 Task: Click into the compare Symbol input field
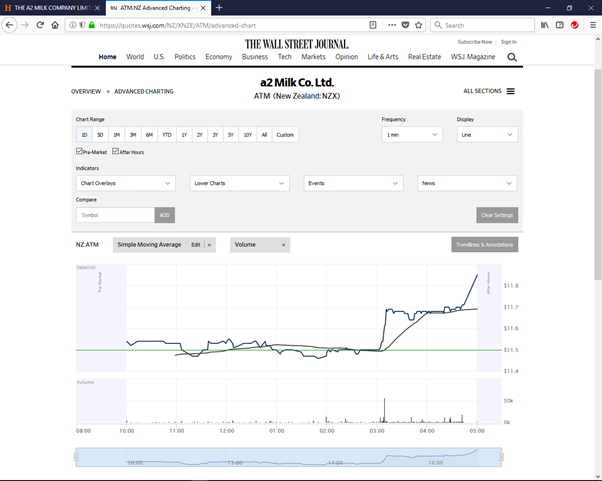tap(115, 215)
